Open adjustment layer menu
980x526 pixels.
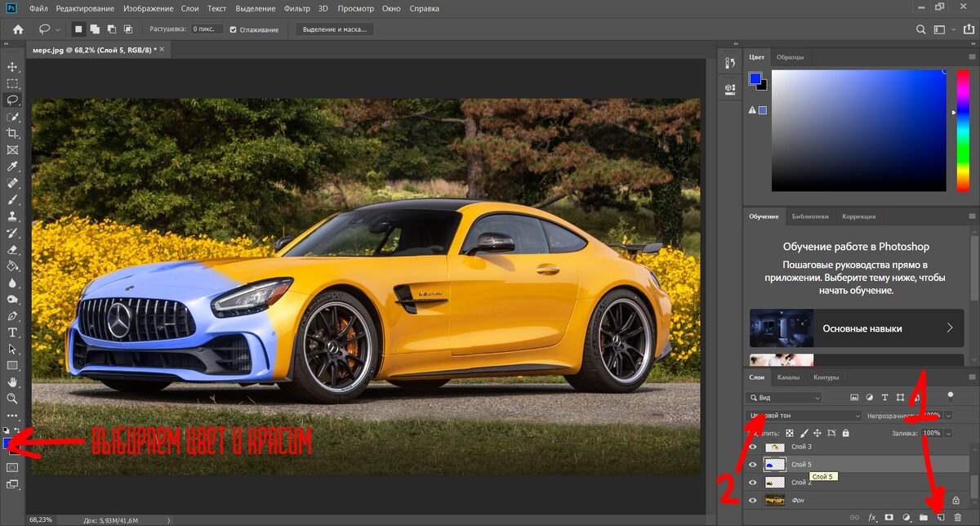906,517
